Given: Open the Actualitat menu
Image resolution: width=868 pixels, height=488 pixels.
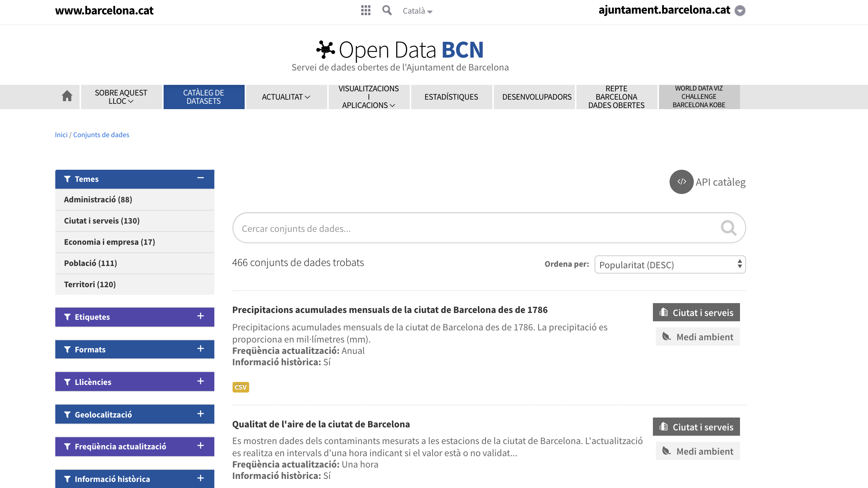Looking at the screenshot, I should 286,97.
